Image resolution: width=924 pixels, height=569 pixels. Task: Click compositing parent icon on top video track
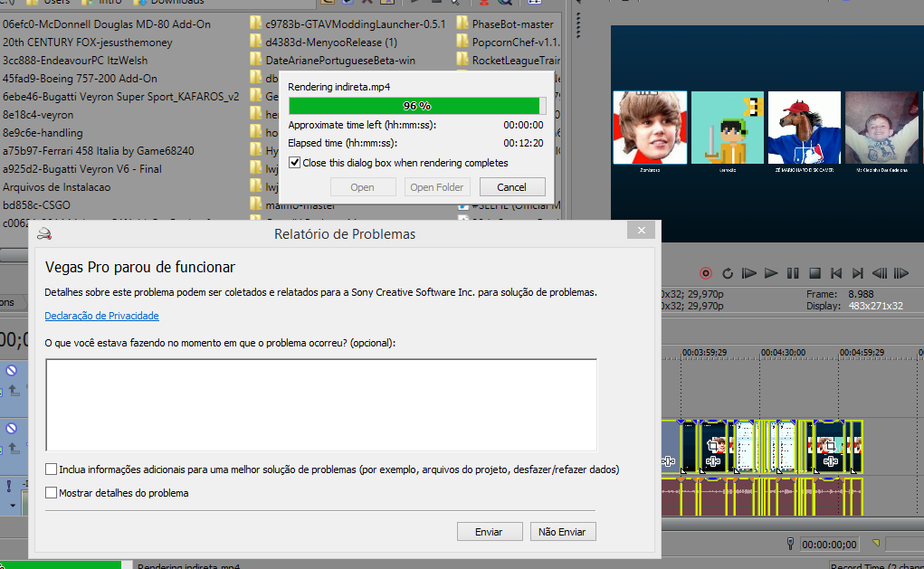(14, 390)
